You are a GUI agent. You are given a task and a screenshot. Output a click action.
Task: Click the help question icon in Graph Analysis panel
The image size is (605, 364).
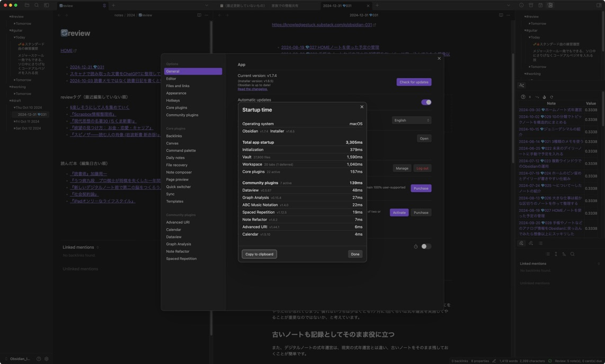pyautogui.click(x=523, y=97)
